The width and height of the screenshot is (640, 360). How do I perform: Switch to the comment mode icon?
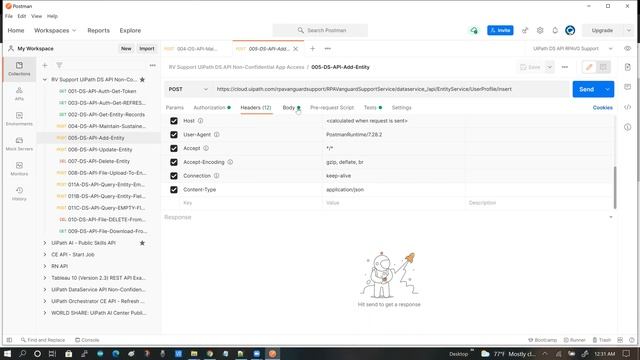tap(603, 67)
